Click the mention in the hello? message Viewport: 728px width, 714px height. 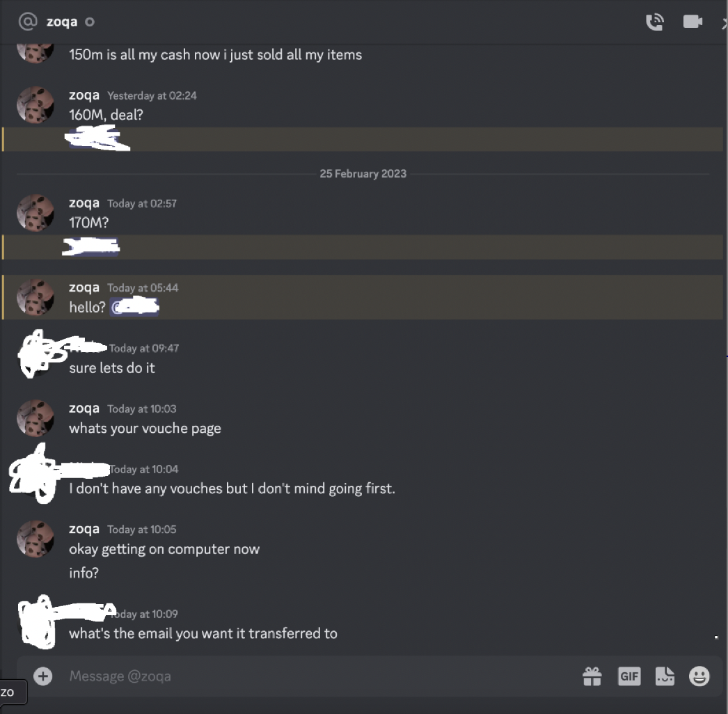tap(134, 307)
